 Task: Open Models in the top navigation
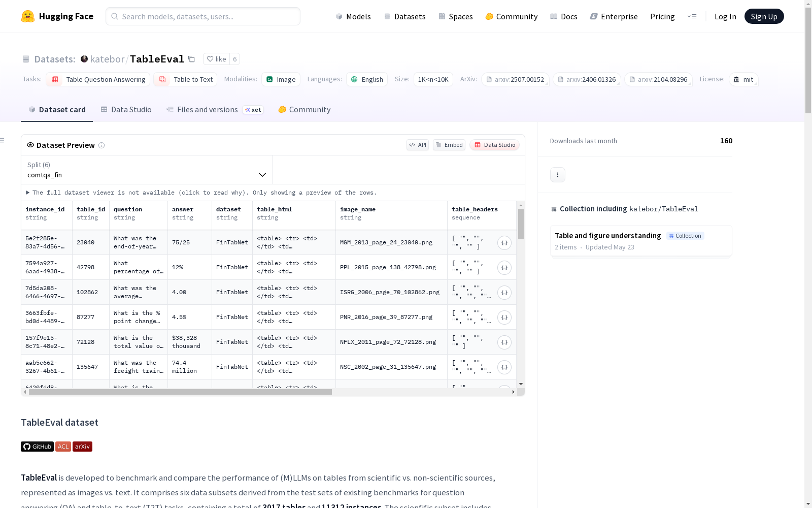coord(353,16)
